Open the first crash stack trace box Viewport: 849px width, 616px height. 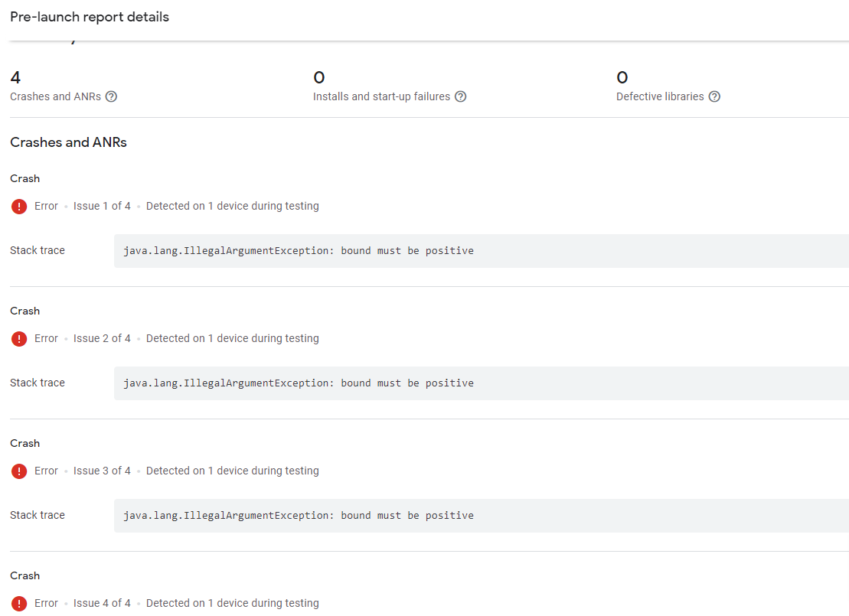coord(481,251)
